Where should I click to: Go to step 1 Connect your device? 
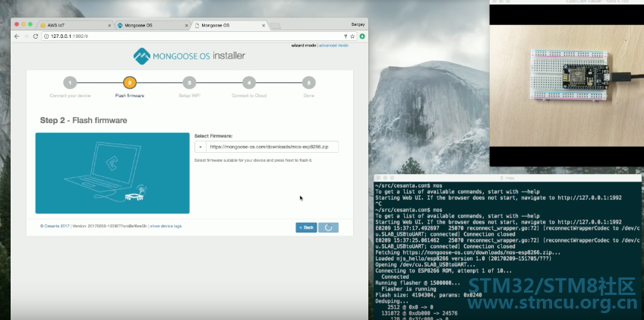point(70,83)
